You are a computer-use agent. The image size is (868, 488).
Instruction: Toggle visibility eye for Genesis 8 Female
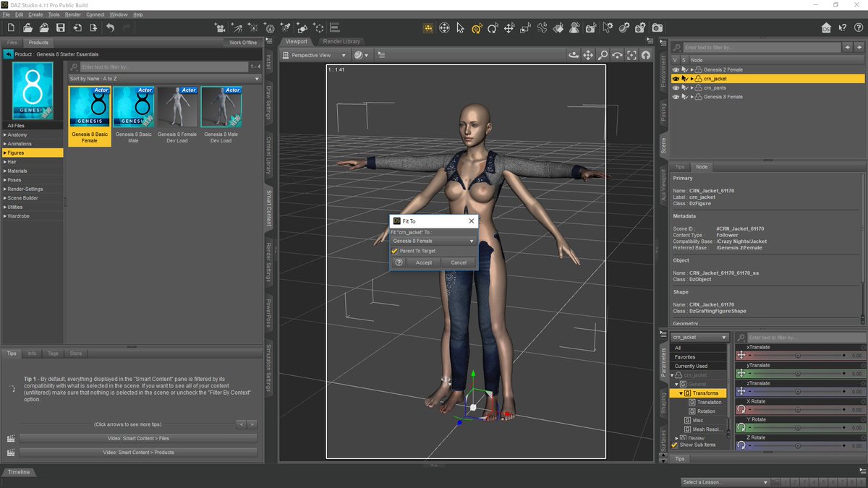[676, 97]
